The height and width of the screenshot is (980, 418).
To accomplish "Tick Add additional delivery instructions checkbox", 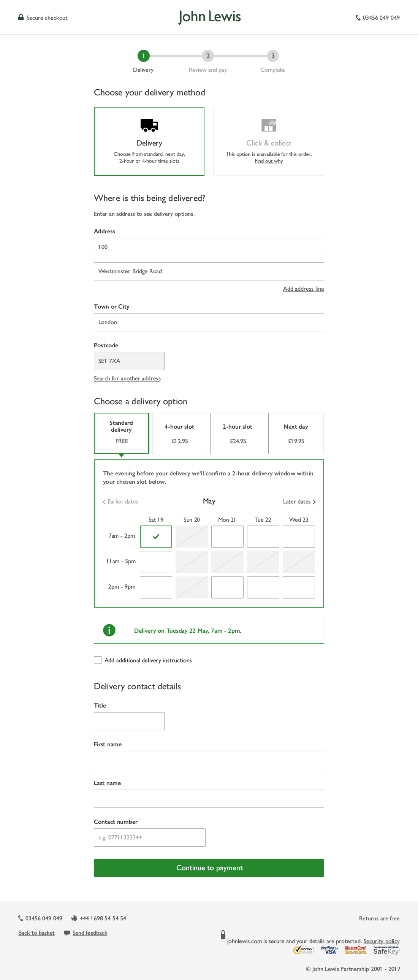I will [x=98, y=660].
